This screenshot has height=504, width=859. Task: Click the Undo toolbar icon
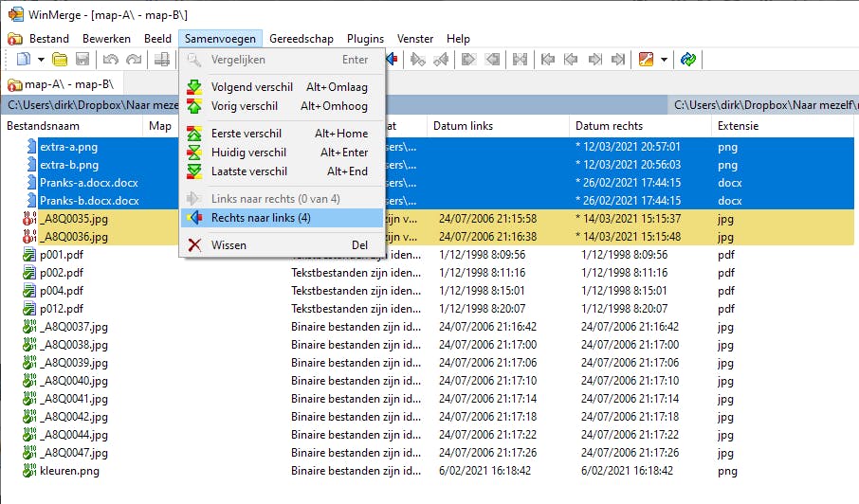pyautogui.click(x=111, y=59)
